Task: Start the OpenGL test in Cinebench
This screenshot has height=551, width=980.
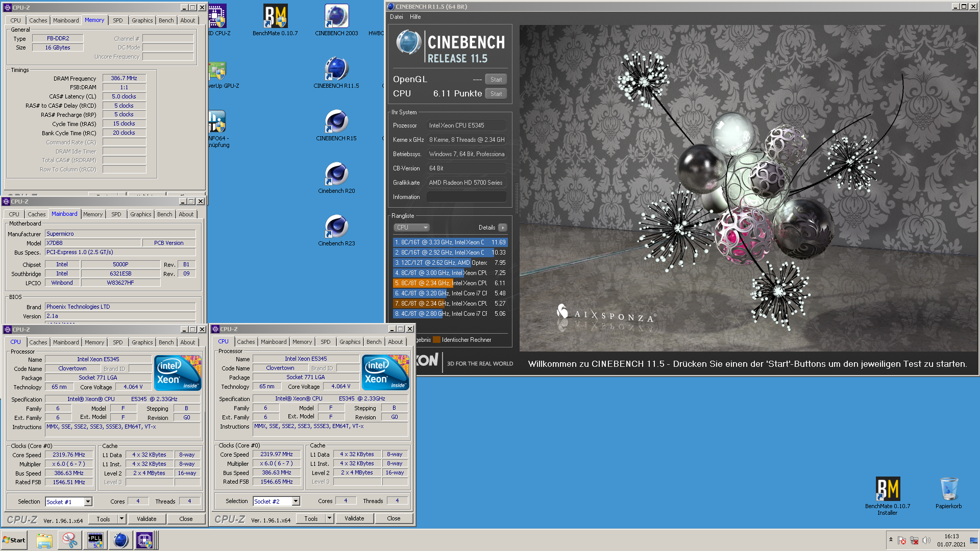Action: (496, 80)
